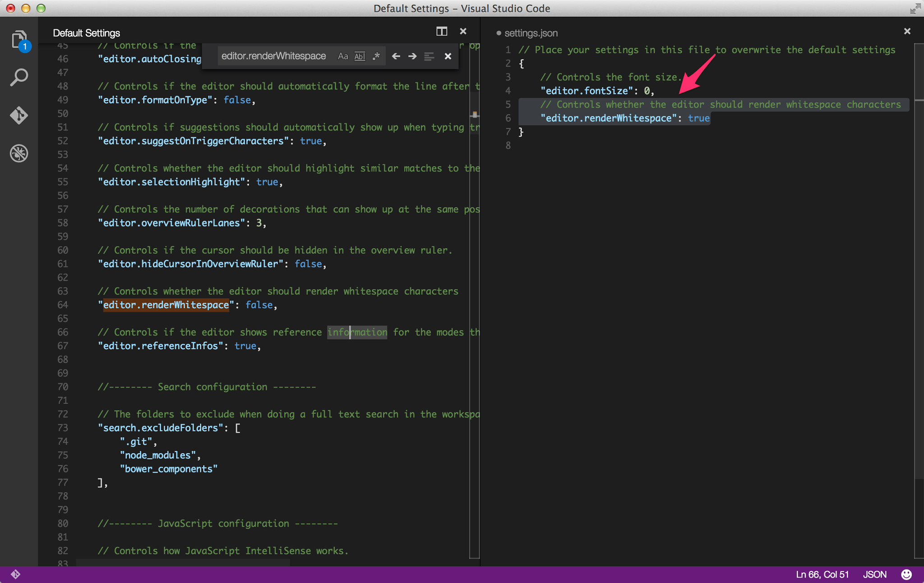Image resolution: width=924 pixels, height=583 pixels.
Task: Go to previous find match
Action: [x=396, y=56]
